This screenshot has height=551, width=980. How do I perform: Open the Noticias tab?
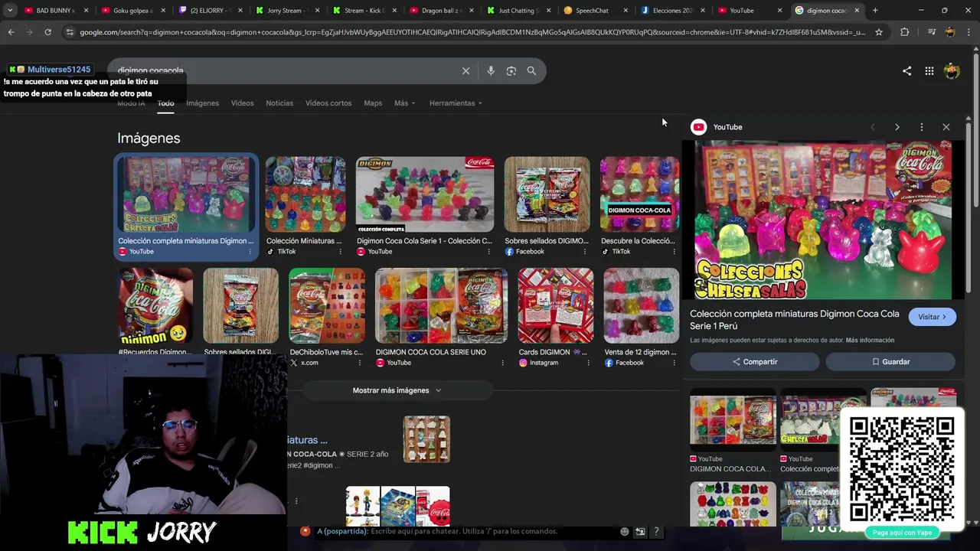(279, 103)
